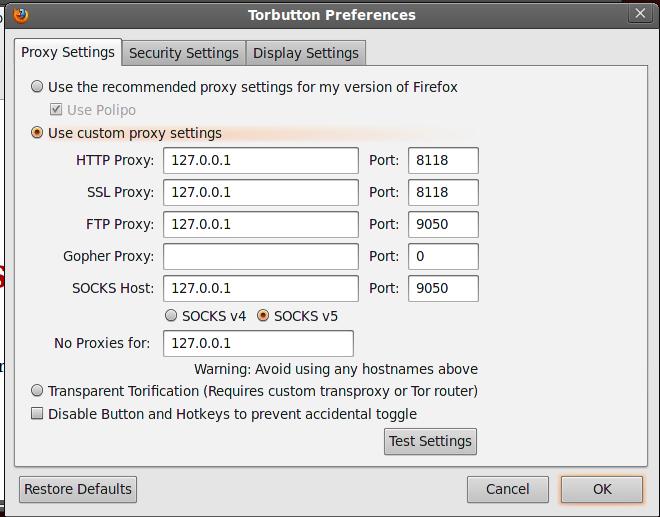Click the empty Gopher Proxy field

click(260, 256)
